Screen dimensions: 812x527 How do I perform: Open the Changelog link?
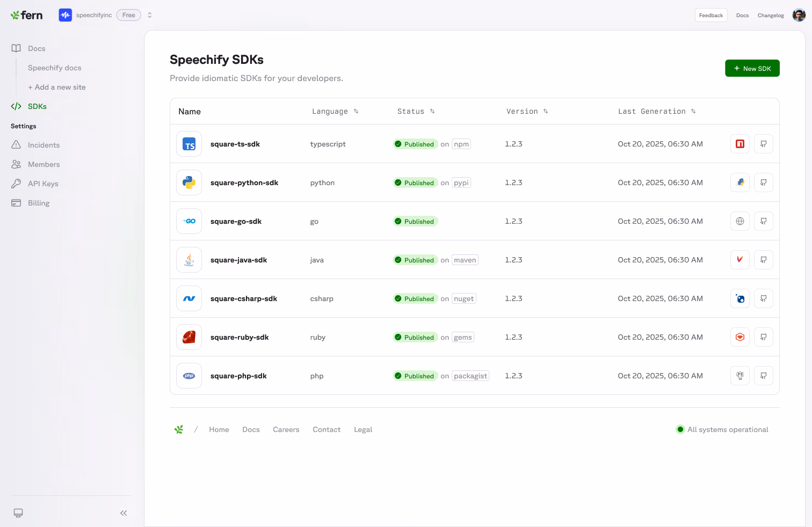[771, 16]
